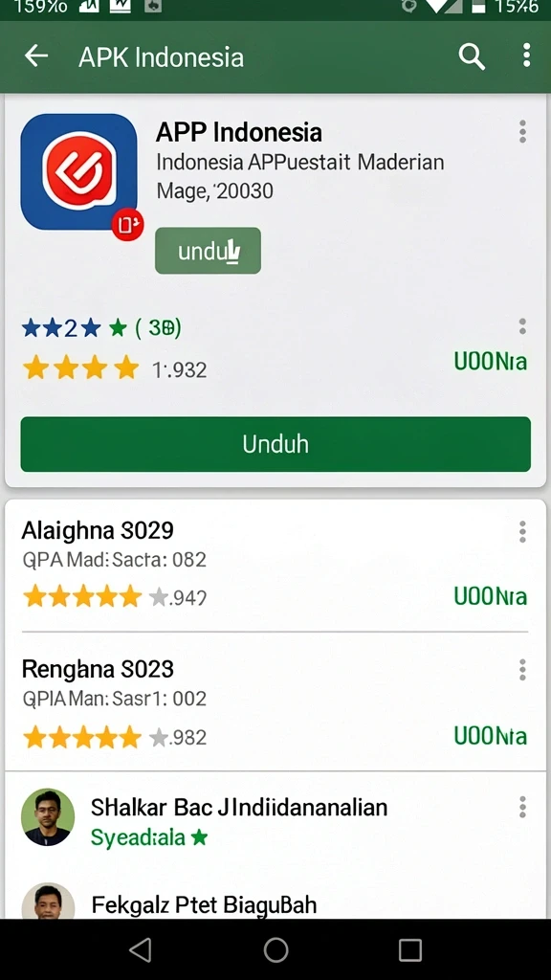The image size is (551, 980).
Task: Open Fekgalz Ptet BiaguBah reviewer avatar
Action: [x=48, y=901]
